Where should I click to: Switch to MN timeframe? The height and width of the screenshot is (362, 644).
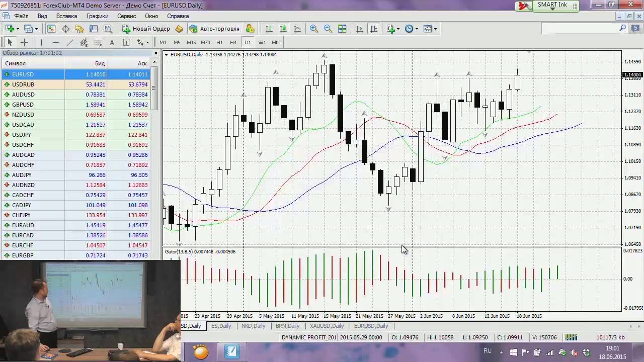coord(276,43)
